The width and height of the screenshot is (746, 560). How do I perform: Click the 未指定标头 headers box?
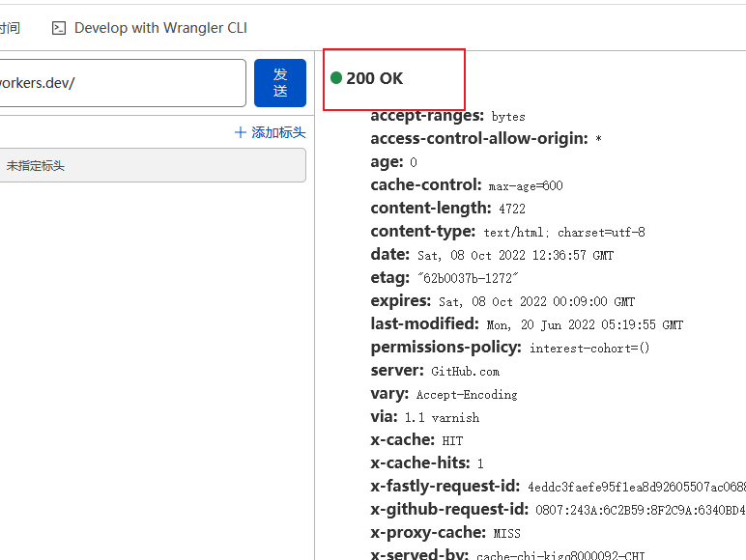click(x=153, y=165)
